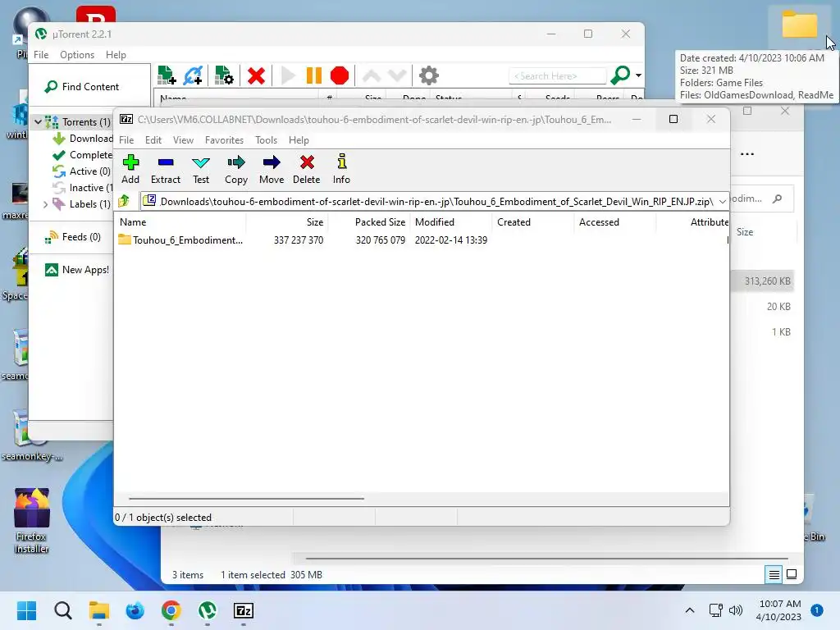Click Create New Torrent icon in µTorrent

224,75
